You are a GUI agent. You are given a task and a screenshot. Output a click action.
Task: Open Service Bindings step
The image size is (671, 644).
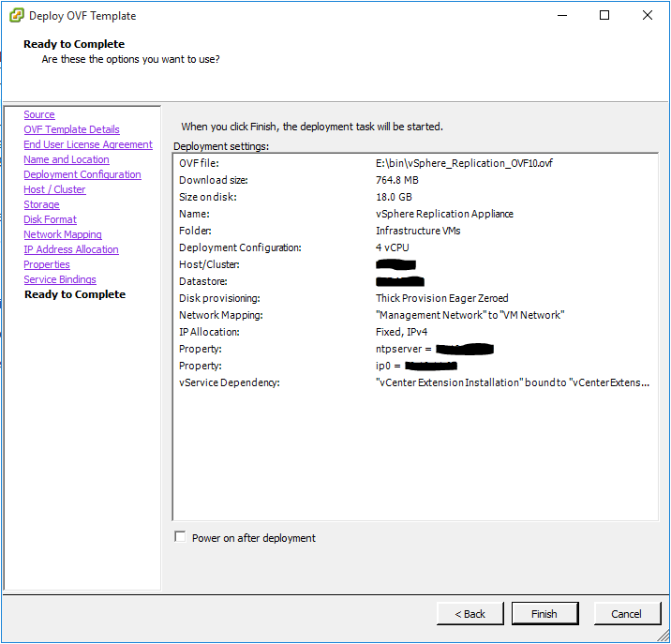[x=60, y=279]
